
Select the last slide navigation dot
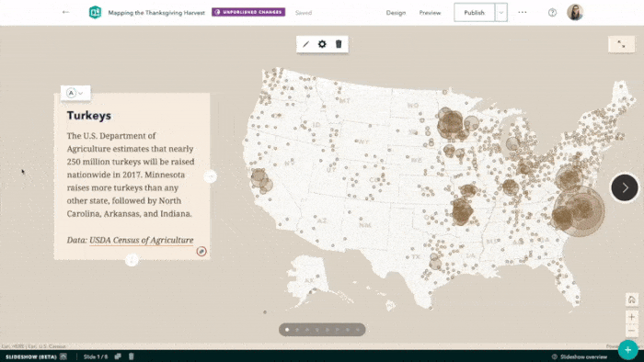[358, 330]
